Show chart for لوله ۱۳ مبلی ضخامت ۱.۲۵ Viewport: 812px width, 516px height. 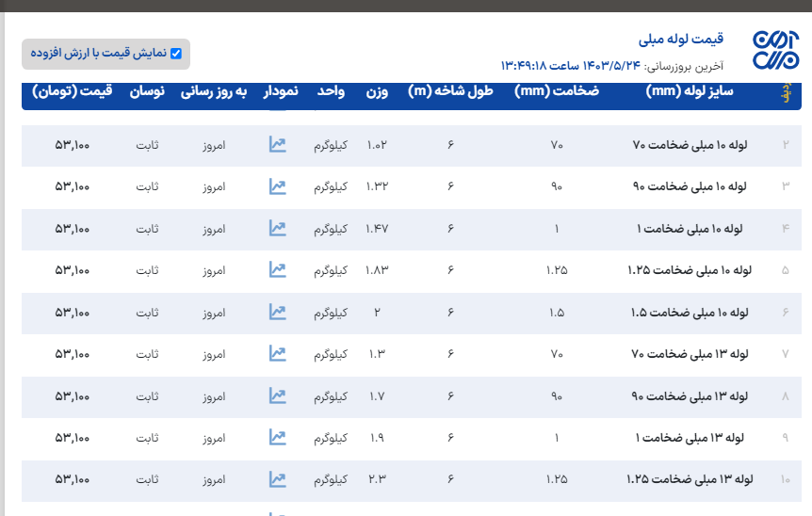(x=277, y=479)
